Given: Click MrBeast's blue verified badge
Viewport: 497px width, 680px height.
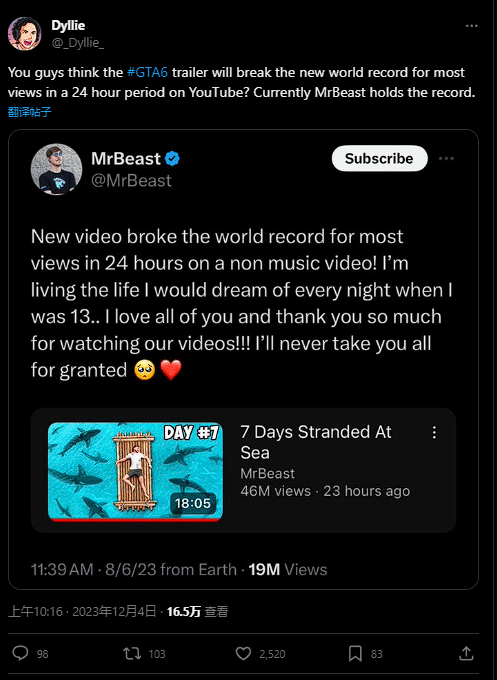Looking at the screenshot, I should pyautogui.click(x=173, y=159).
